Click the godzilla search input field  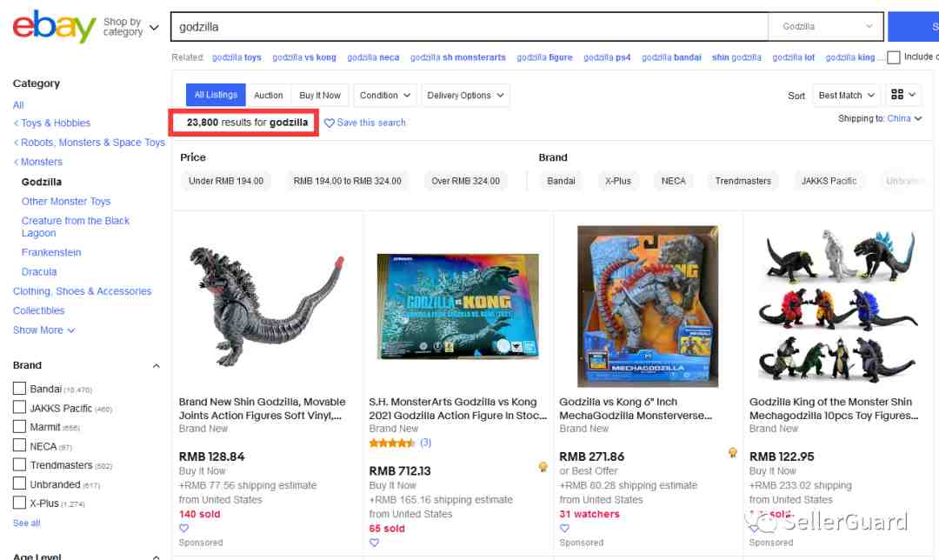click(470, 27)
